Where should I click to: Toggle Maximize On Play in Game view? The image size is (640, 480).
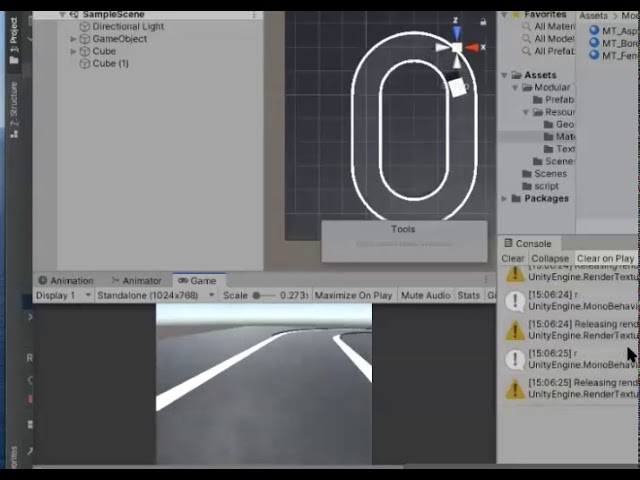[353, 296]
